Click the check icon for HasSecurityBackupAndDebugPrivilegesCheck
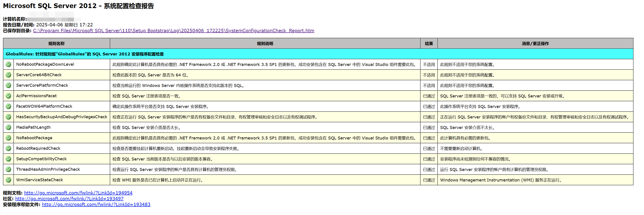The width and height of the screenshot is (644, 215). (x=8, y=117)
